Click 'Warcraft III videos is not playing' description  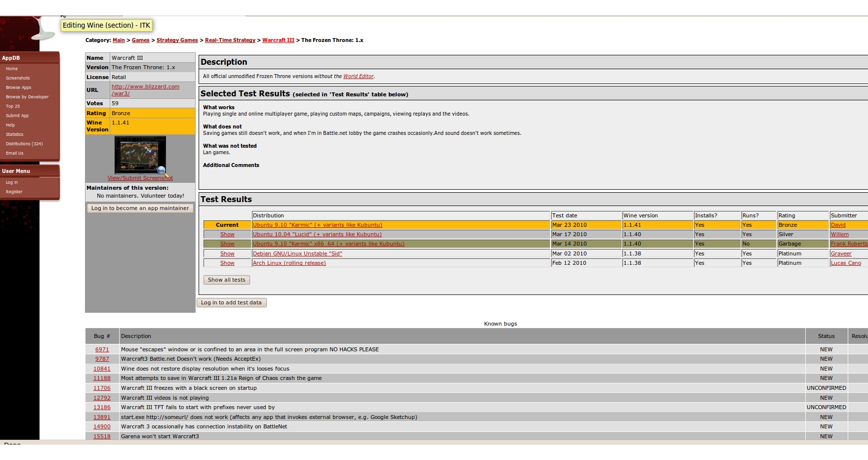pos(165,398)
